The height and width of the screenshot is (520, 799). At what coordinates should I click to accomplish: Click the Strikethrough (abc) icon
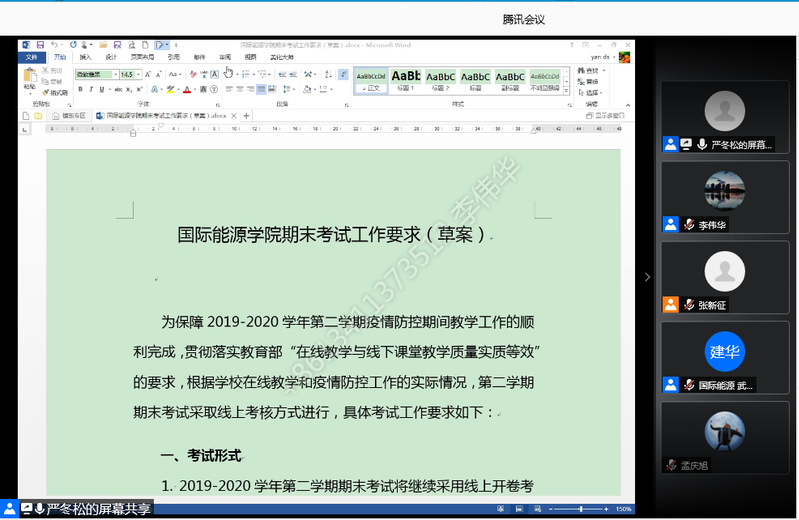[x=118, y=89]
